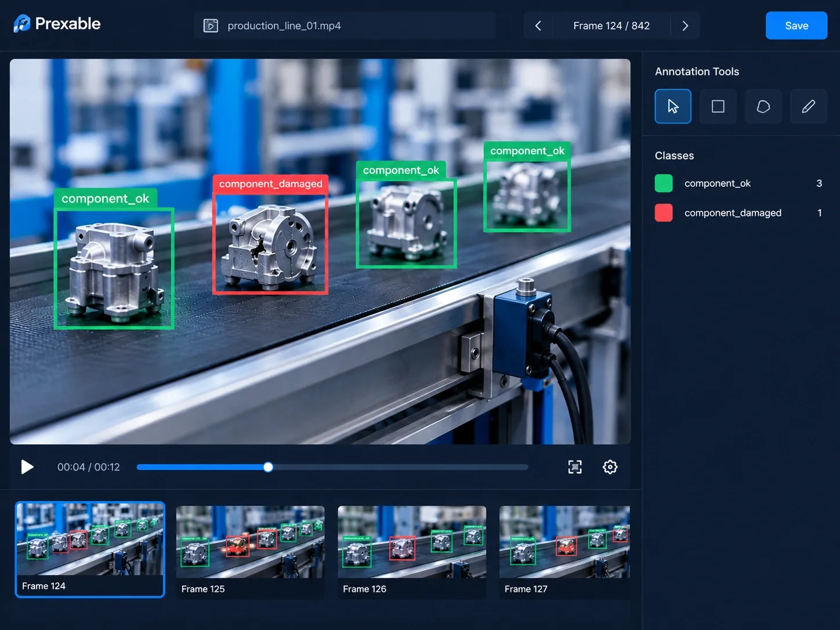Viewport: 840px width, 630px height.
Task: Click the video timeline slider handle
Action: [x=268, y=467]
